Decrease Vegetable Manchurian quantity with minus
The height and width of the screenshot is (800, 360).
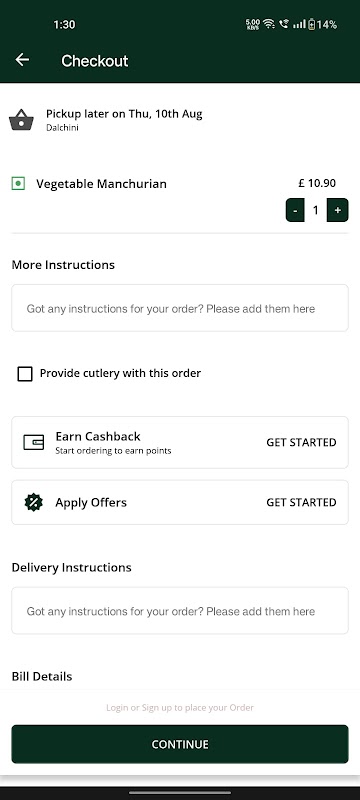[x=295, y=210]
